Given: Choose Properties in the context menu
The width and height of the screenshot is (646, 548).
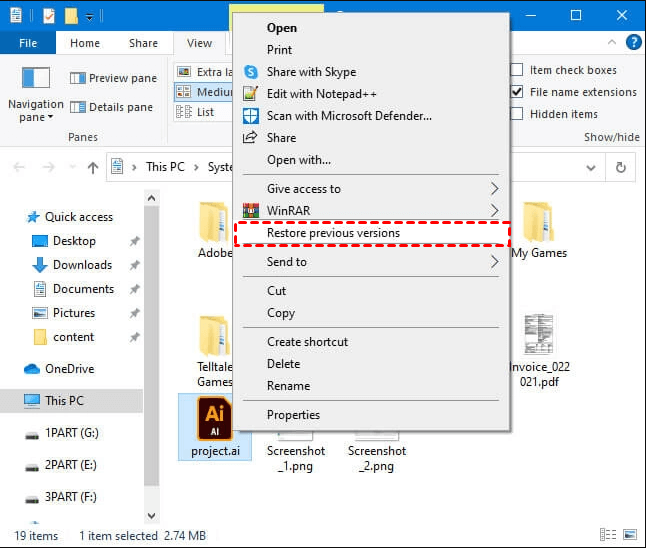Looking at the screenshot, I should pos(293,415).
